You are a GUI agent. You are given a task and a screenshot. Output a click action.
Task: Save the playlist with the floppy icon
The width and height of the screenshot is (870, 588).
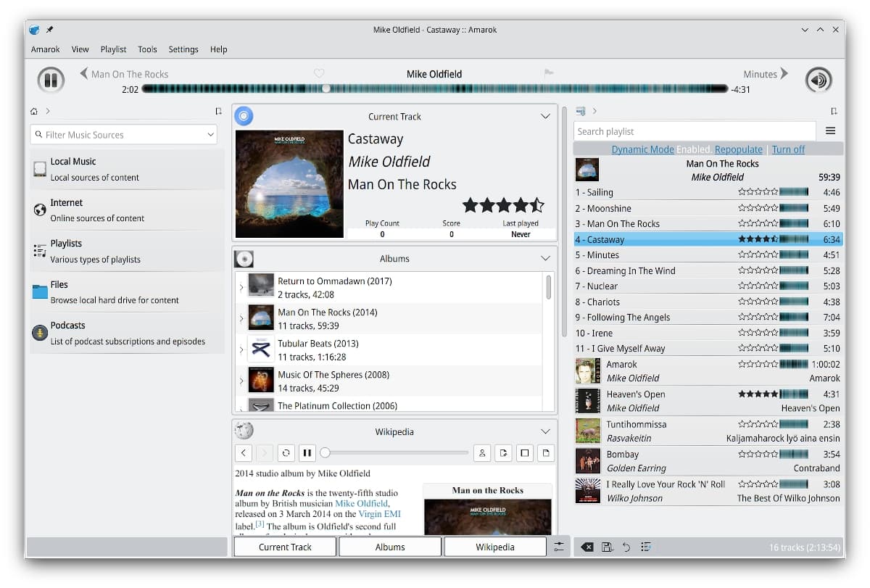pyautogui.click(x=607, y=547)
